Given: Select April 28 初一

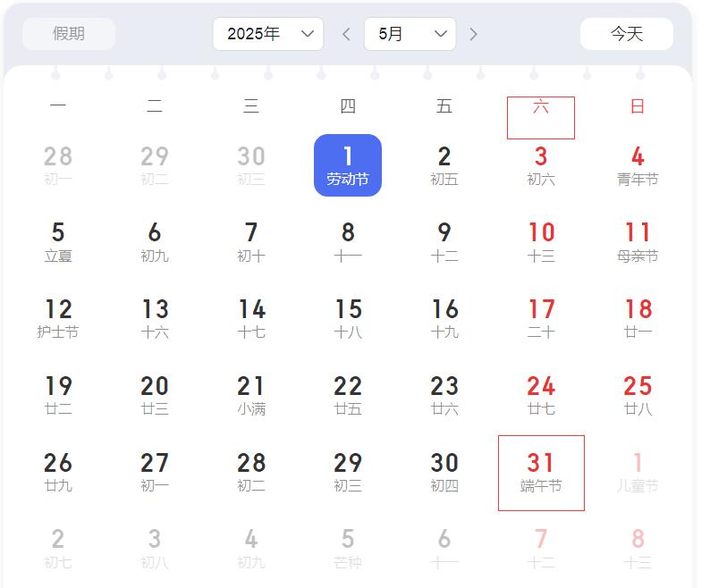Looking at the screenshot, I should point(58,165).
